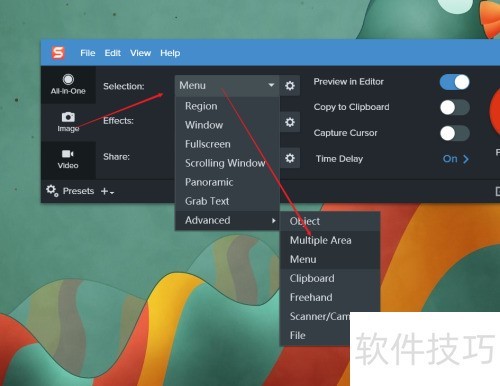The height and width of the screenshot is (386, 500).
Task: Open the Selection dropdown showing Menu
Action: pos(227,86)
